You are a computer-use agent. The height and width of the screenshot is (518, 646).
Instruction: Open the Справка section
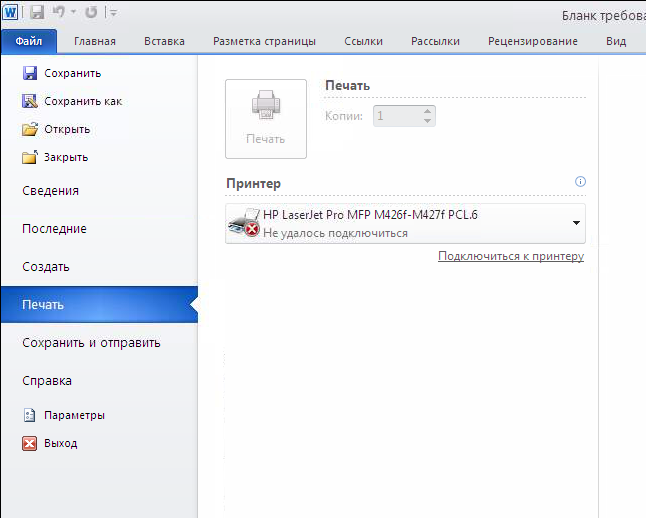click(47, 380)
